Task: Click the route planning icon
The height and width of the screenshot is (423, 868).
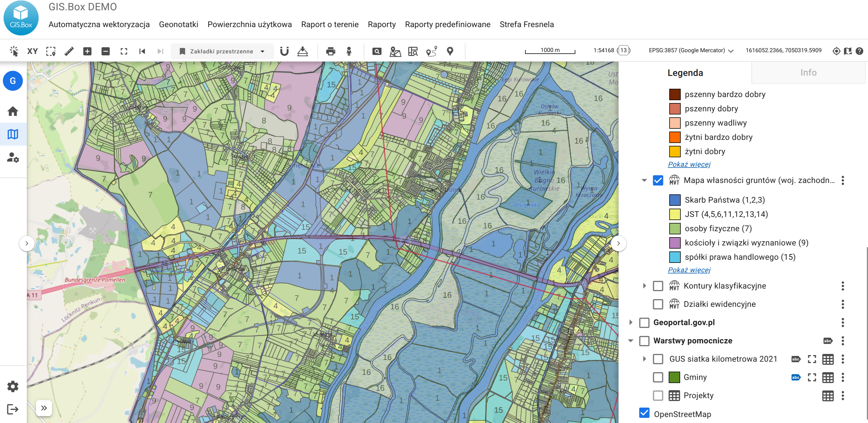Action: point(431,51)
